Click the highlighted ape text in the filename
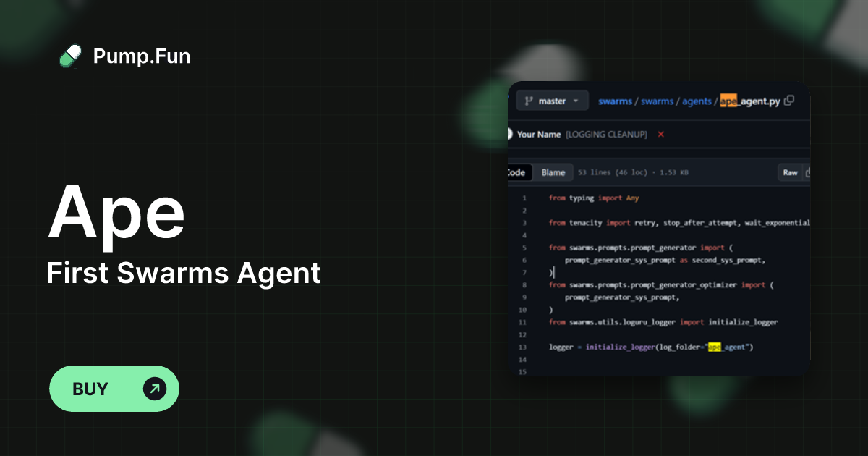 point(727,101)
